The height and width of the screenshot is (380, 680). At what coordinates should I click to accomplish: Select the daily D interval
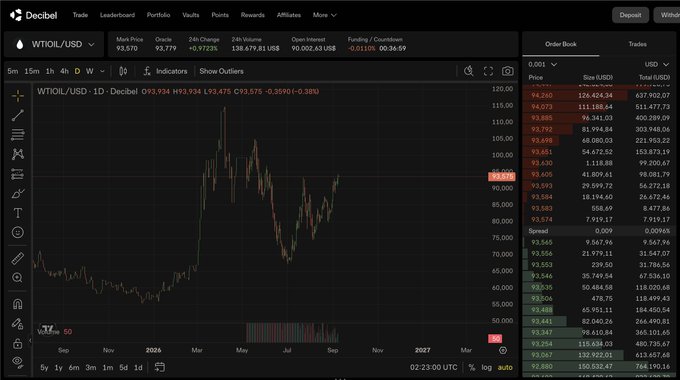(x=77, y=71)
